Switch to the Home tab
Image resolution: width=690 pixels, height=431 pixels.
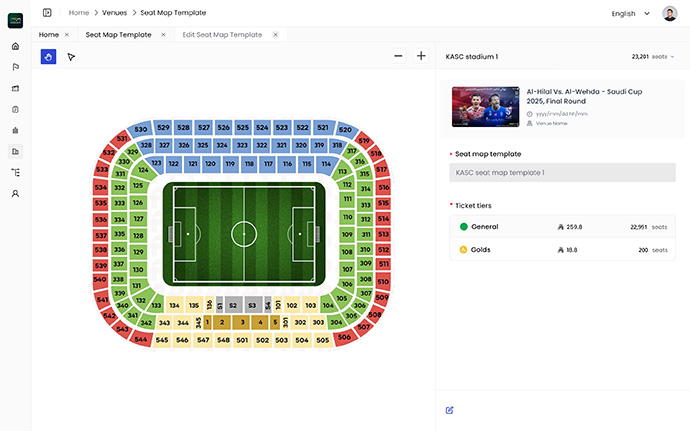click(48, 34)
